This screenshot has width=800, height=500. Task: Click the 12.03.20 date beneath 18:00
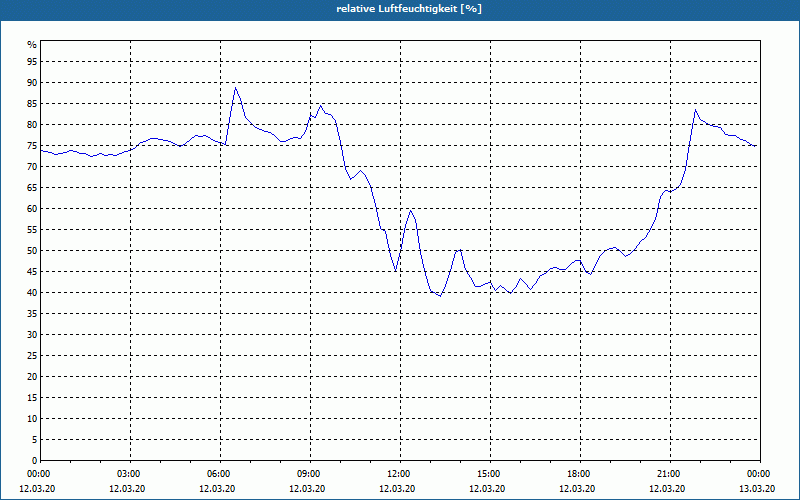pos(577,489)
